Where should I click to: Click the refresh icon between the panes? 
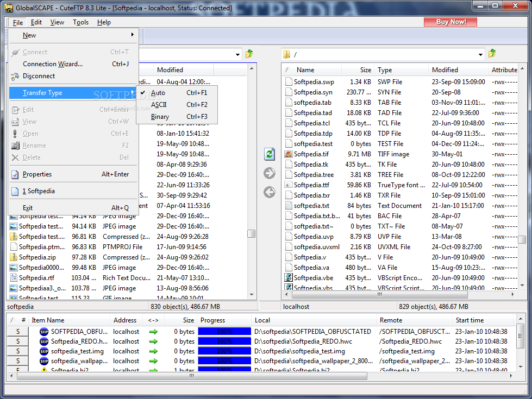pyautogui.click(x=270, y=154)
